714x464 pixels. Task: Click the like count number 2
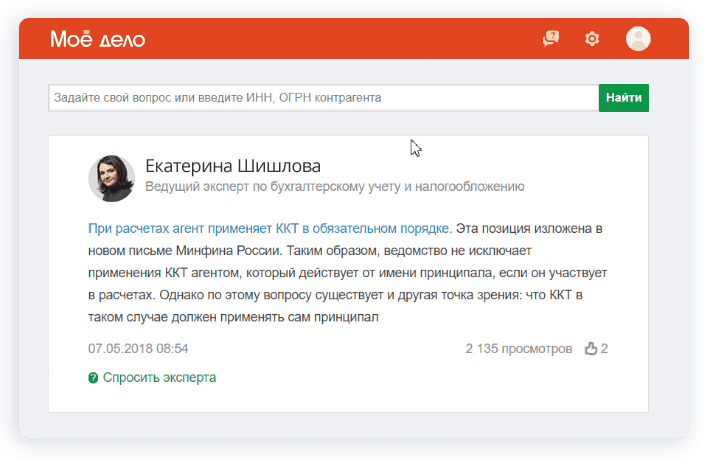[x=604, y=349]
